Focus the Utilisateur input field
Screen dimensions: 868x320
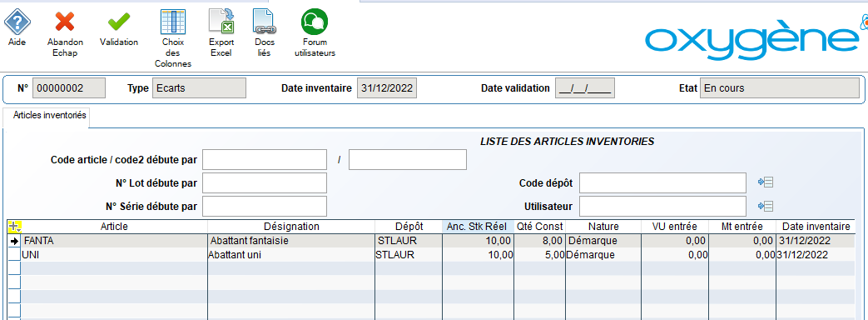pyautogui.click(x=662, y=207)
